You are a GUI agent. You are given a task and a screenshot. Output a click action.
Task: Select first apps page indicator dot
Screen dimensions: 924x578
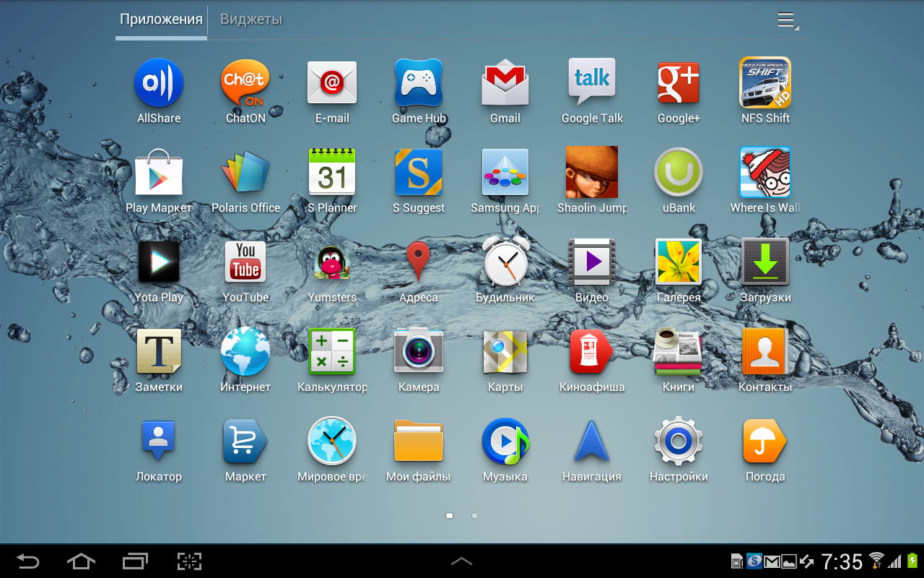click(449, 516)
